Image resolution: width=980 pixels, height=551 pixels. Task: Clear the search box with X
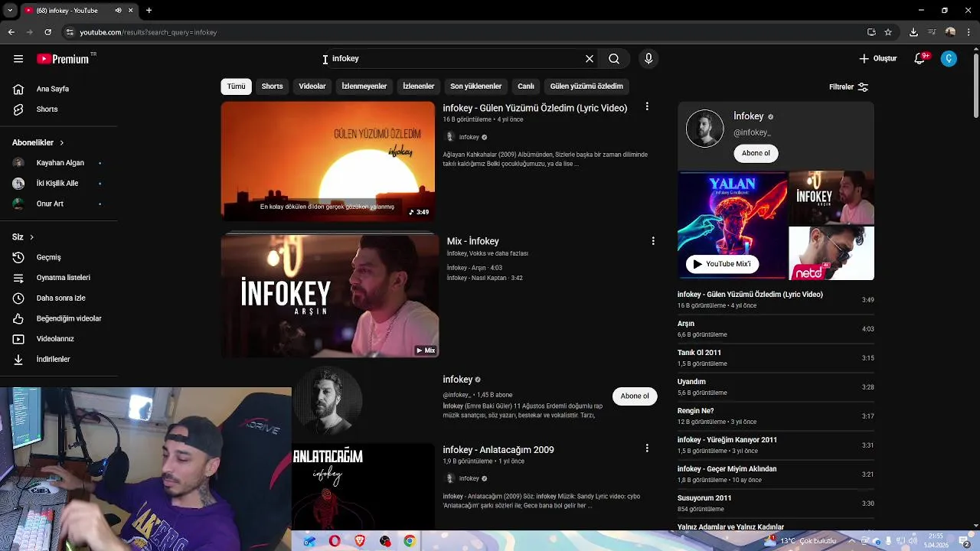pyautogui.click(x=590, y=59)
